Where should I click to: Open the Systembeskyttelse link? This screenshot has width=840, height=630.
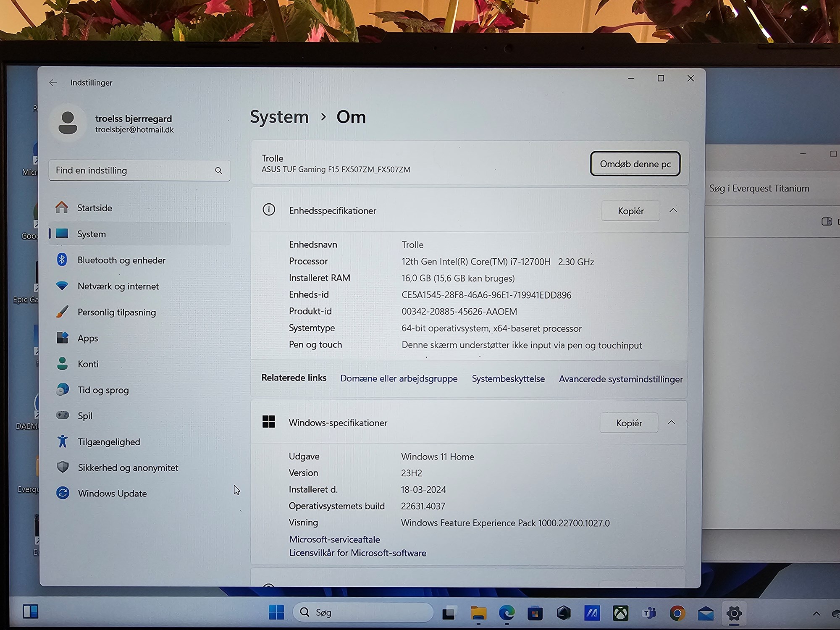pos(508,379)
